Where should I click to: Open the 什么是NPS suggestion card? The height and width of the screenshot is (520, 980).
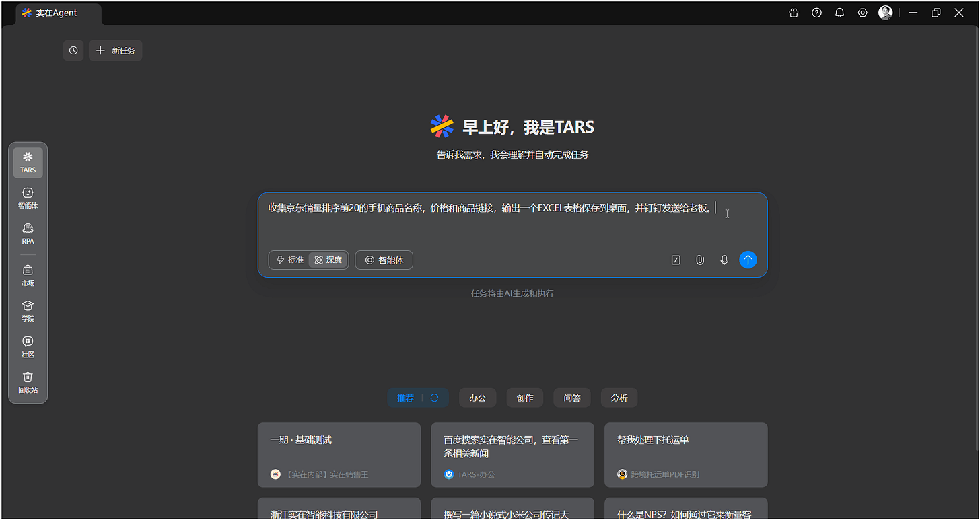[x=686, y=509]
